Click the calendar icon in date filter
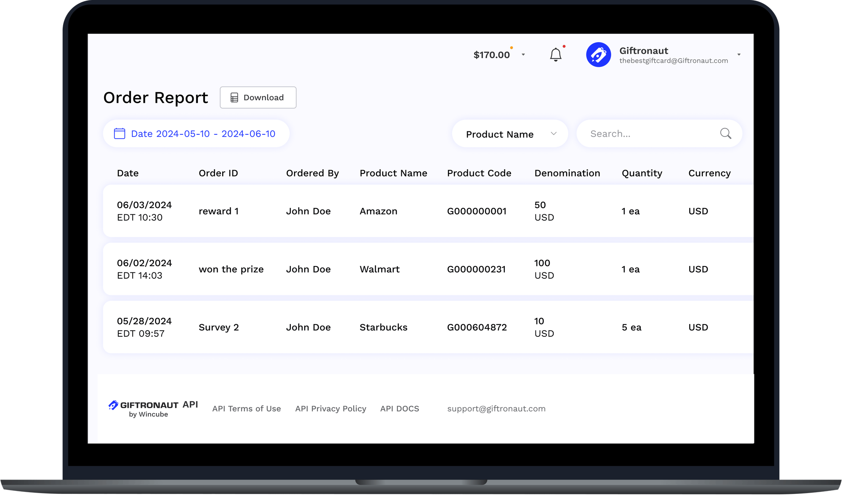This screenshot has height=504, width=842. click(120, 133)
